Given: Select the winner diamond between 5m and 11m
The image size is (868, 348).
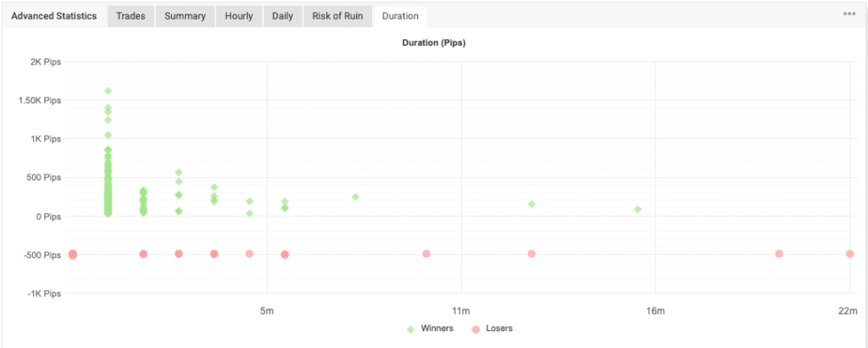Looking at the screenshot, I should 355,196.
